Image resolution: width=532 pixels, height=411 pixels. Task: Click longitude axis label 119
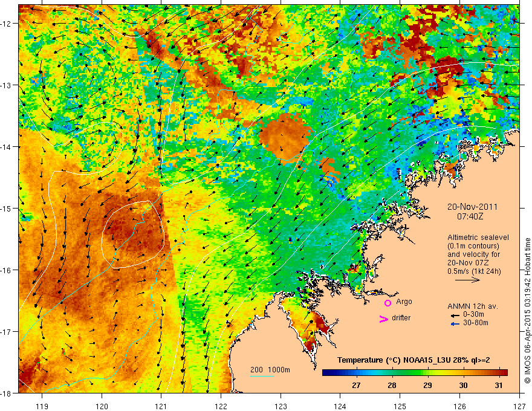pyautogui.click(x=42, y=406)
